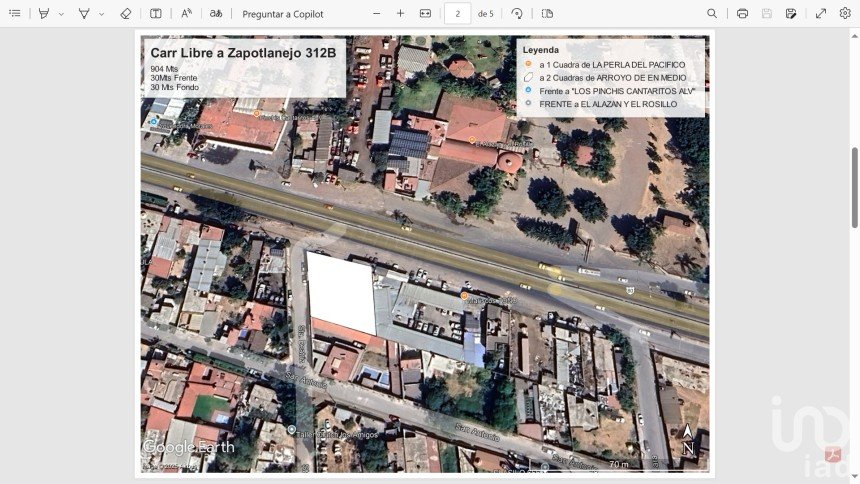
Task: Open the table of contents sidebar
Action: pos(14,14)
